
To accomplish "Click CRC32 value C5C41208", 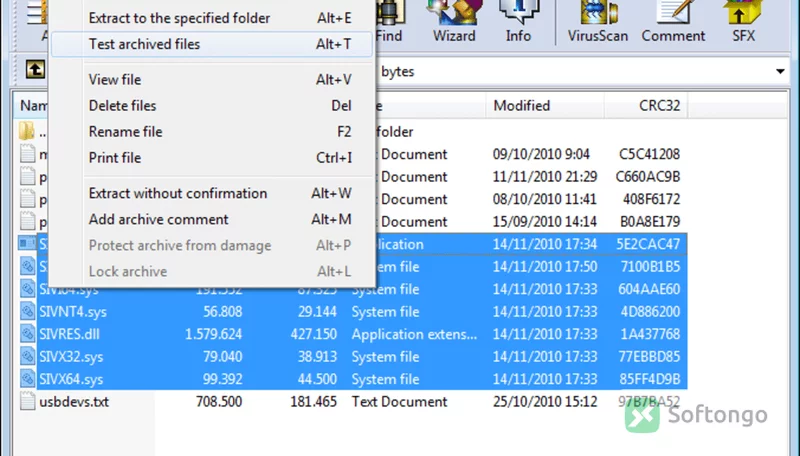I will click(649, 154).
